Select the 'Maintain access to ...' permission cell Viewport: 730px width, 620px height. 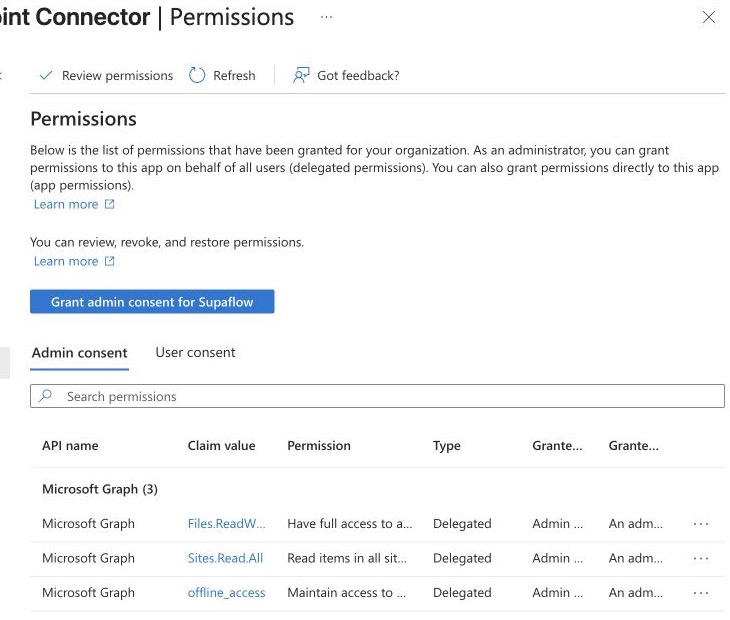[x=346, y=593]
